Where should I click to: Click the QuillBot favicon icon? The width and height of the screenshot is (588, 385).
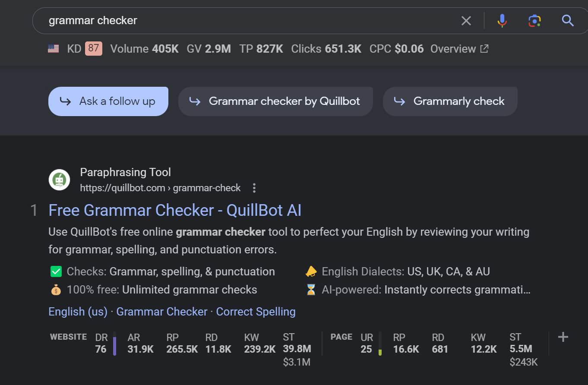[59, 180]
